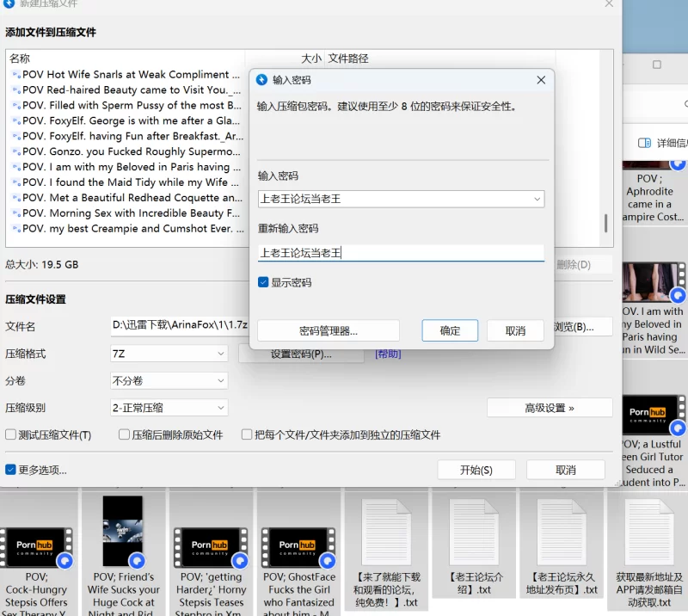Click the OK button in password dialog
Image resolution: width=688 pixels, height=616 pixels.
(450, 330)
